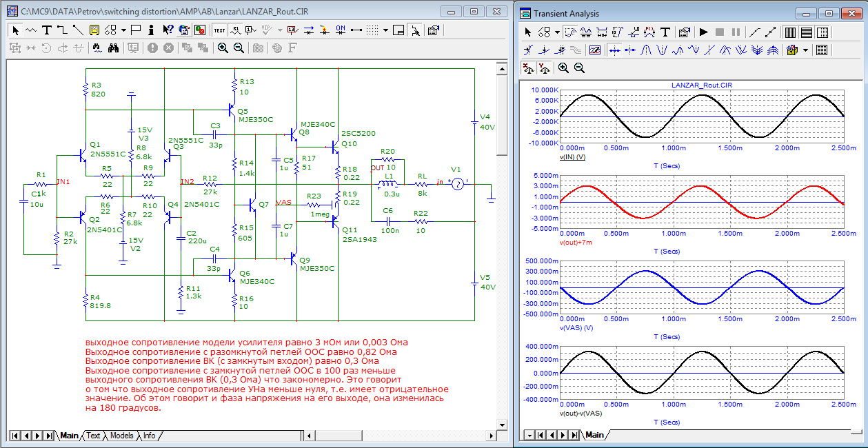Open the Info page tab
Screen dimensions: 868x448
pyautogui.click(x=149, y=436)
